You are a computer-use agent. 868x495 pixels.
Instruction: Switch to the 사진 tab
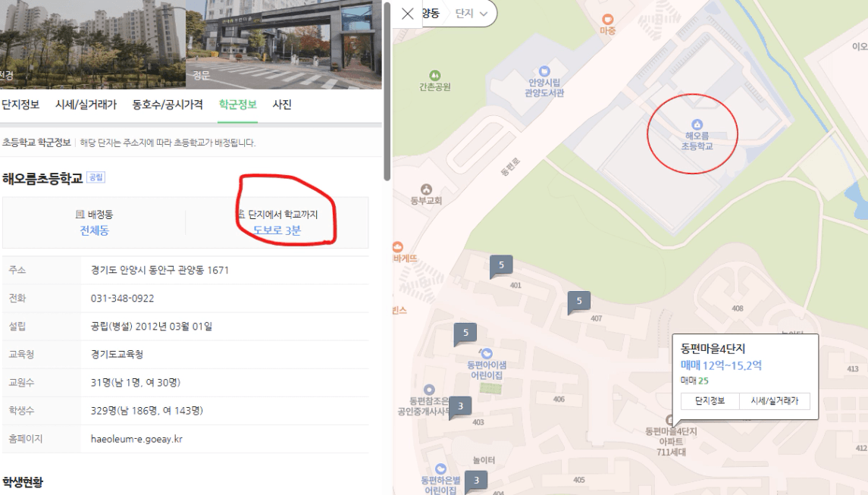pos(282,105)
